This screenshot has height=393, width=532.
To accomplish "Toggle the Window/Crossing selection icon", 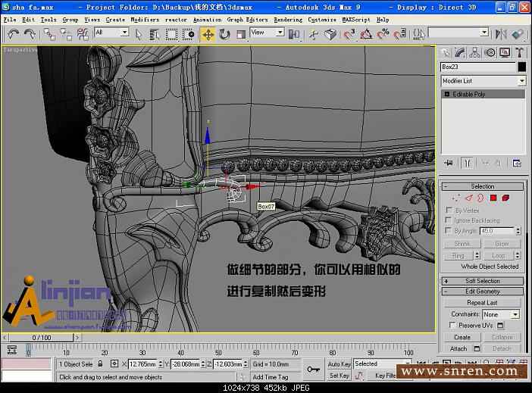I will 189,34.
